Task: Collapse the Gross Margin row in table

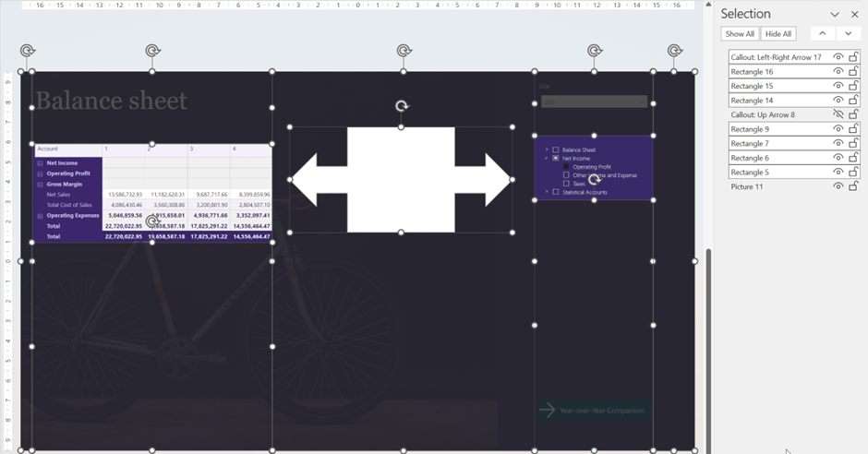Action: [40, 185]
